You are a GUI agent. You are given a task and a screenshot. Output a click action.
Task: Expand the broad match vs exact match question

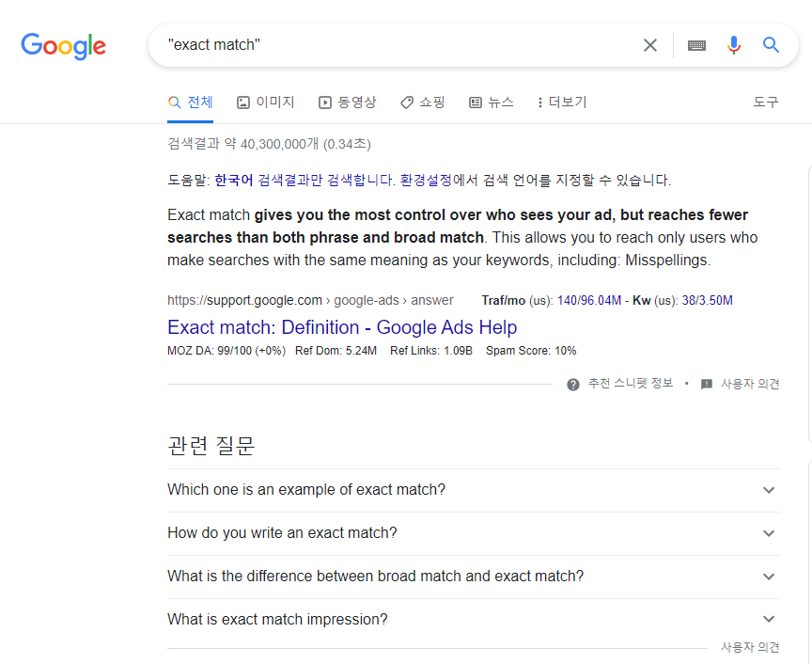pos(474,577)
